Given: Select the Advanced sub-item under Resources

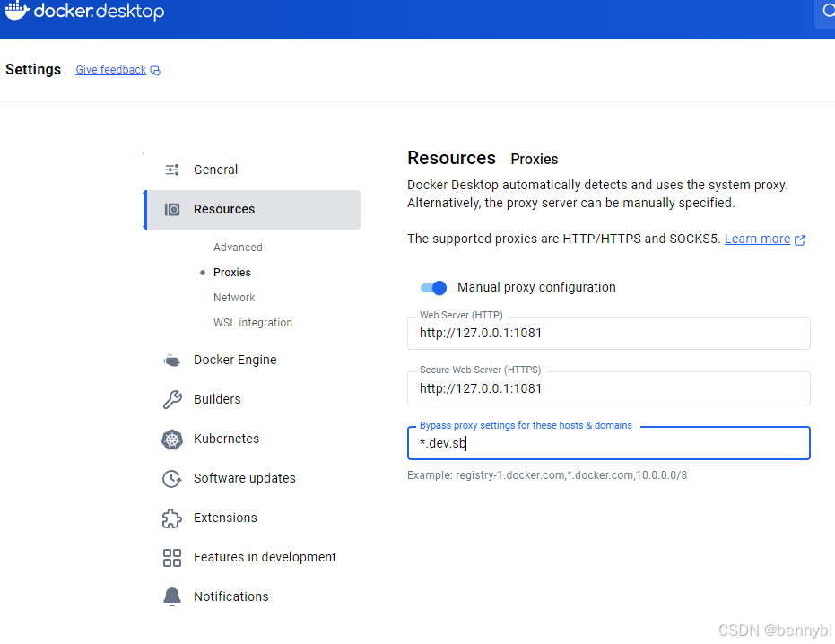Looking at the screenshot, I should coord(238,248).
